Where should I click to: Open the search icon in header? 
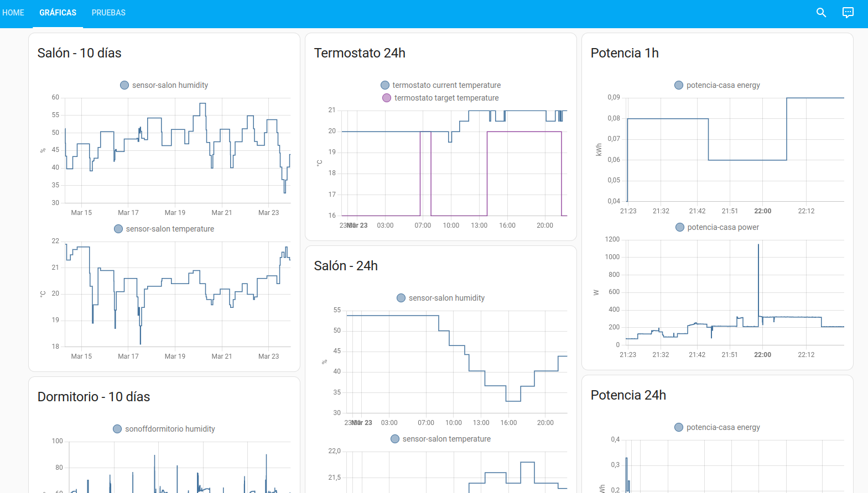(x=821, y=13)
